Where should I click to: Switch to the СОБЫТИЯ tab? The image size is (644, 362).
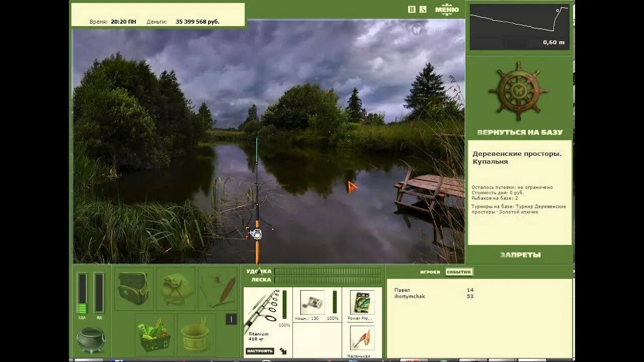point(458,272)
